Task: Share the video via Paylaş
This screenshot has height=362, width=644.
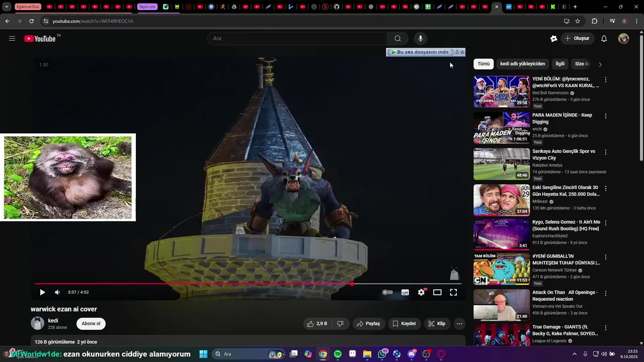Action: pos(368,324)
